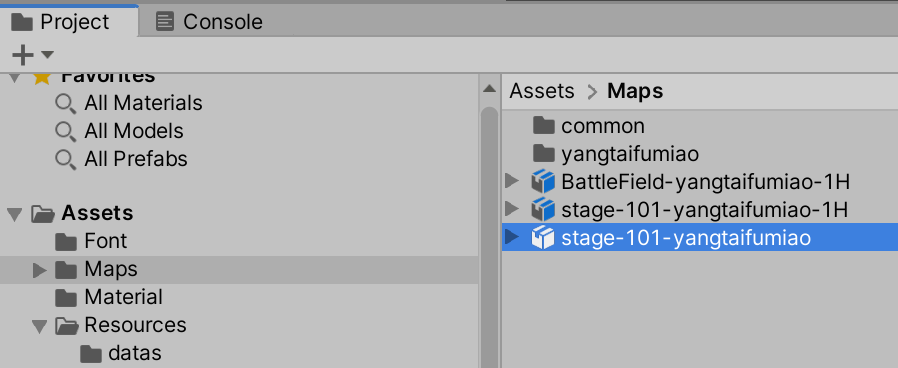The width and height of the screenshot is (898, 368).
Task: Click the stage-101-yangtaifumiao-1H prefab cube icon
Action: [543, 210]
